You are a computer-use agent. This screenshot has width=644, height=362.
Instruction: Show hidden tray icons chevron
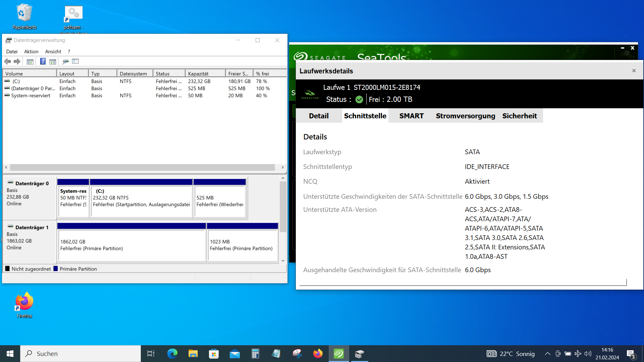547,354
